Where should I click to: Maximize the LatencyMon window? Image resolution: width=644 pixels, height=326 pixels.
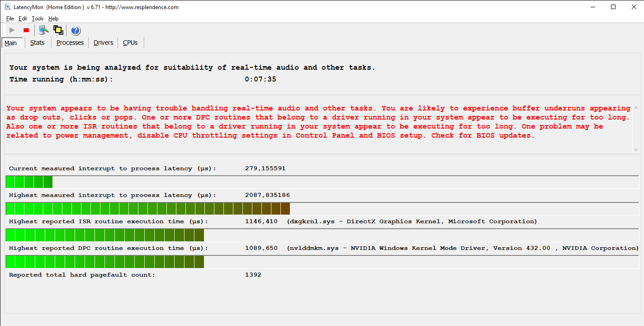coord(613,7)
